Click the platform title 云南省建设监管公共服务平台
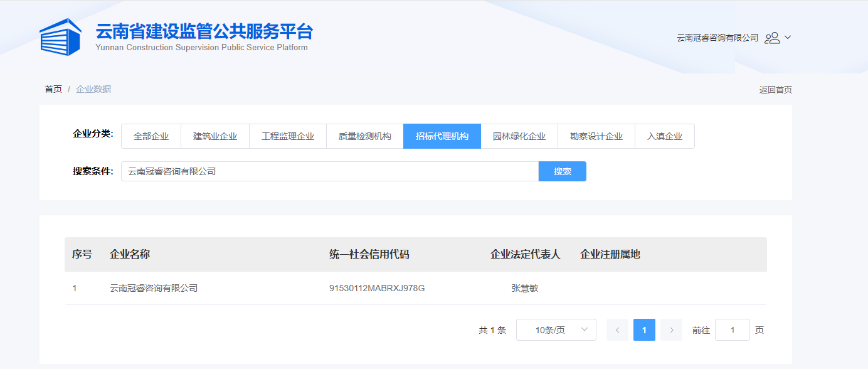Image resolution: width=868 pixels, height=369 pixels. tap(204, 31)
